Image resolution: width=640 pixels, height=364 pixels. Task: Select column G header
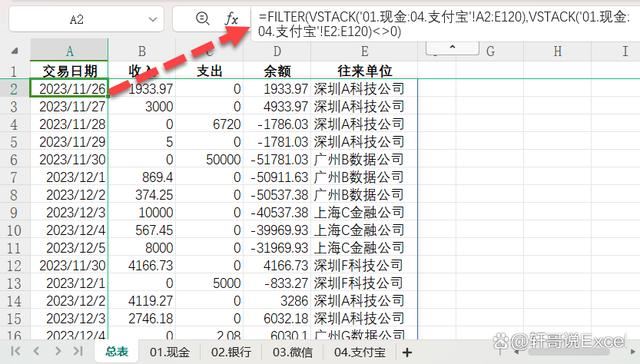tap(490, 51)
